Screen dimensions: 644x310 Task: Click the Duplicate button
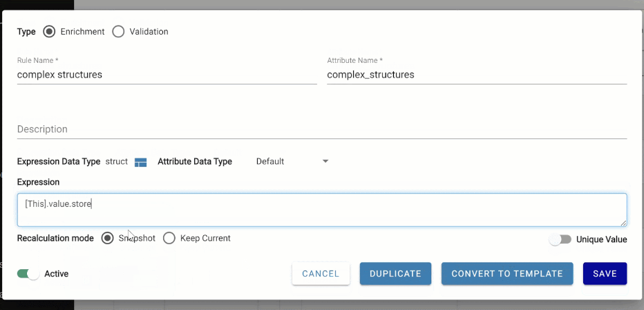(395, 273)
